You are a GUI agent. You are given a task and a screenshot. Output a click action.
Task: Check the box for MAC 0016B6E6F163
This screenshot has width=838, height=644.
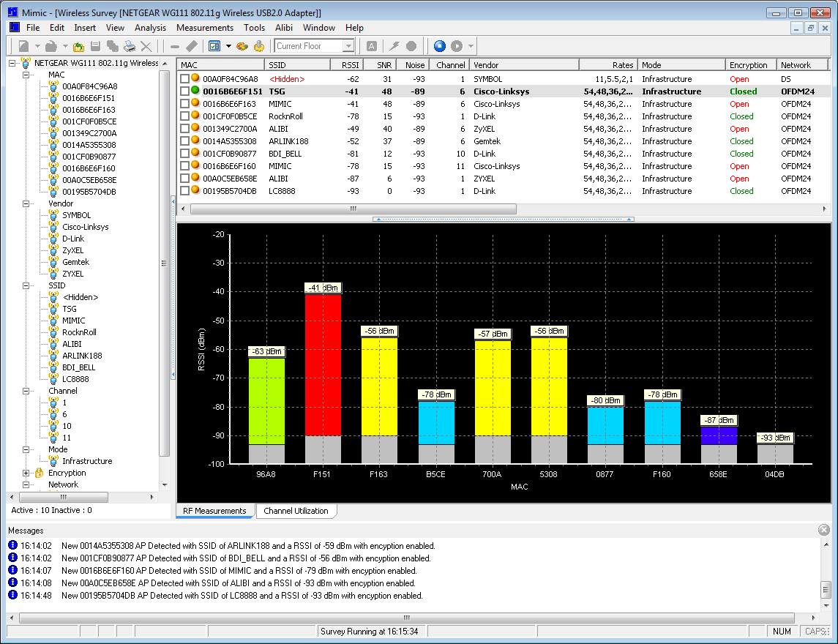point(184,104)
